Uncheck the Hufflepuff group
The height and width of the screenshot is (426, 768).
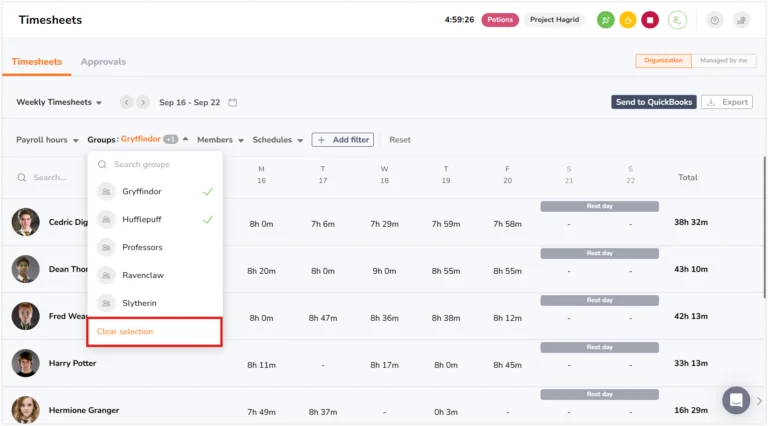tap(155, 219)
